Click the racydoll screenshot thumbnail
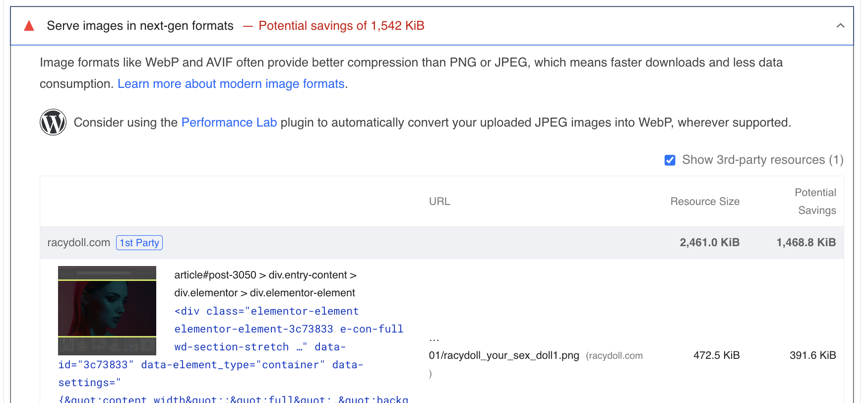This screenshot has width=868, height=403. point(107,311)
